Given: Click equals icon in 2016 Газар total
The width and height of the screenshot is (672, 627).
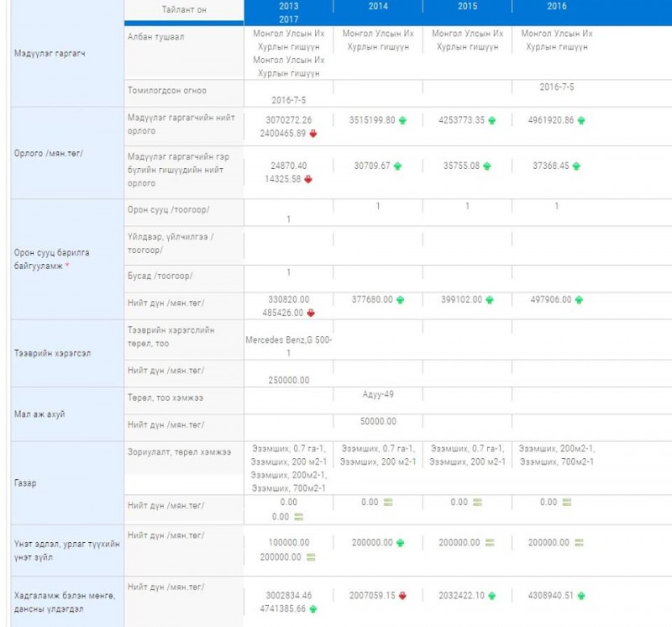Looking at the screenshot, I should (x=566, y=503).
